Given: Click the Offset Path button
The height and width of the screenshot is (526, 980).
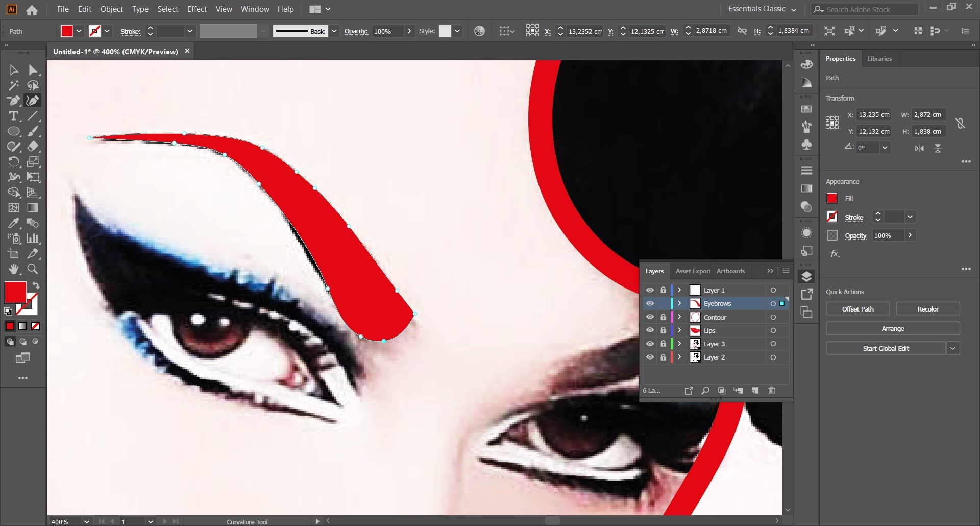Looking at the screenshot, I should (857, 309).
